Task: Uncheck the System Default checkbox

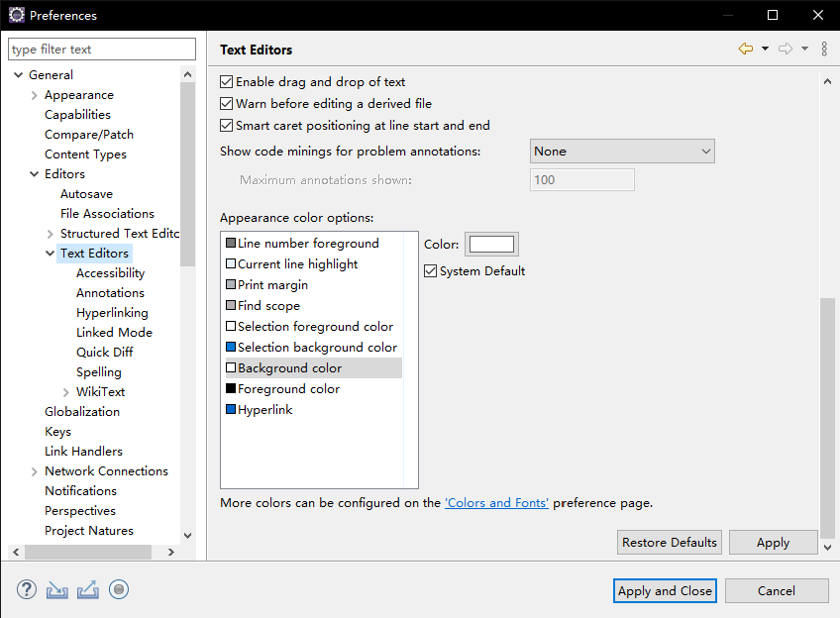Action: click(430, 271)
